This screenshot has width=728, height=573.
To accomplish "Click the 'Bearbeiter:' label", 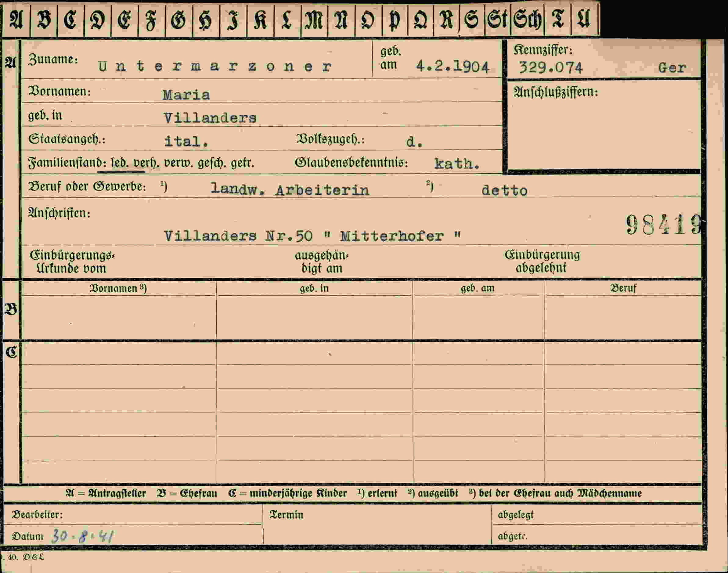I will pos(38,515).
